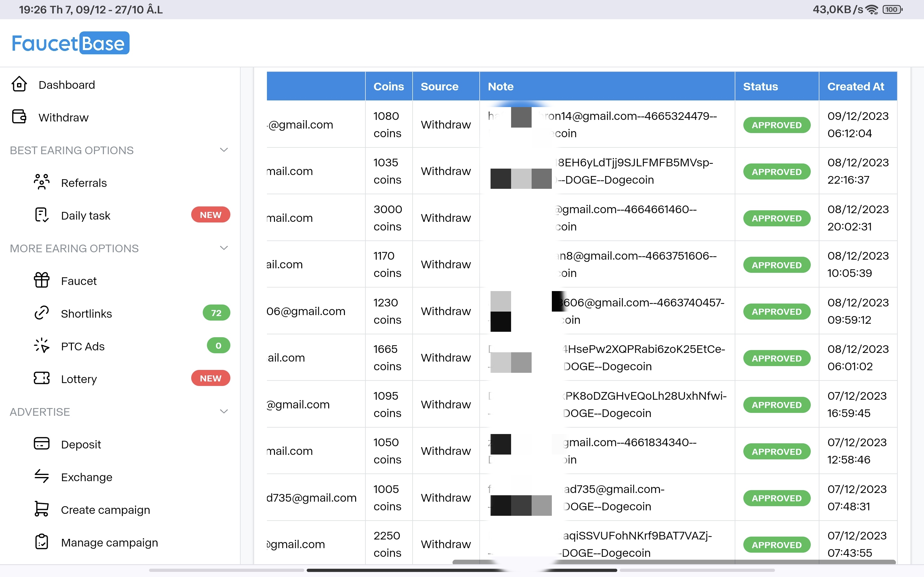Open the Manage campaign menu item
This screenshot has width=924, height=577.
click(x=109, y=542)
